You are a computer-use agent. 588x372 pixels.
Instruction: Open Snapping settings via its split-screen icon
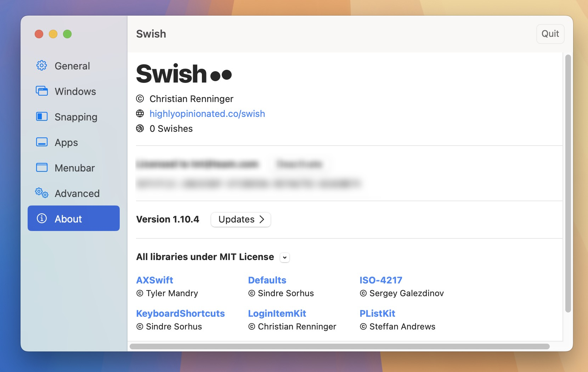point(41,117)
